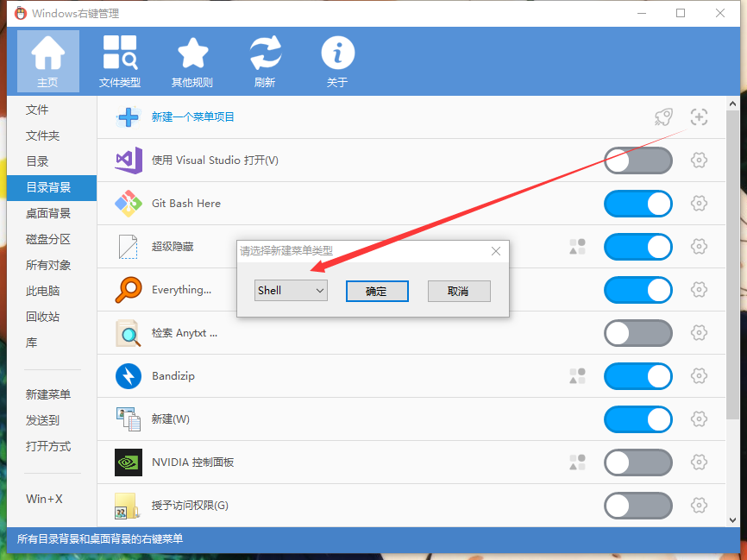Screen dimensions: 747x560
Task: Click the crosshair add-target icon
Action: coord(698,117)
